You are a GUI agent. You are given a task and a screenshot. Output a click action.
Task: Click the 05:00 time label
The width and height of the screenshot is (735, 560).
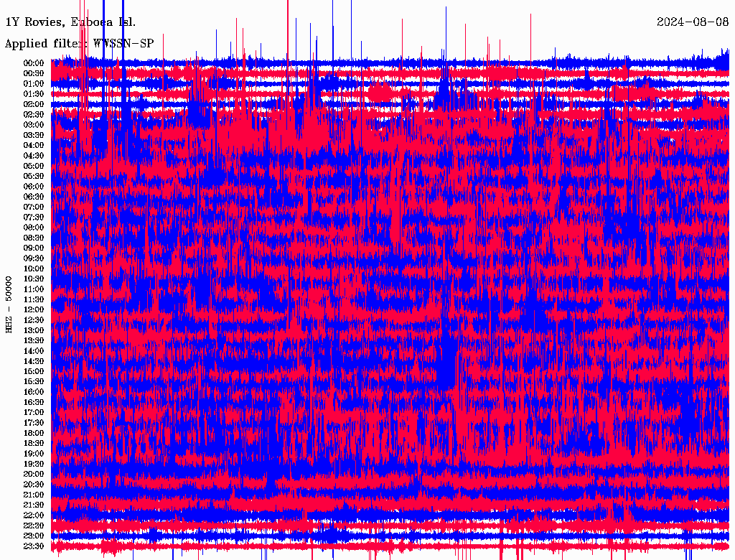click(x=34, y=166)
